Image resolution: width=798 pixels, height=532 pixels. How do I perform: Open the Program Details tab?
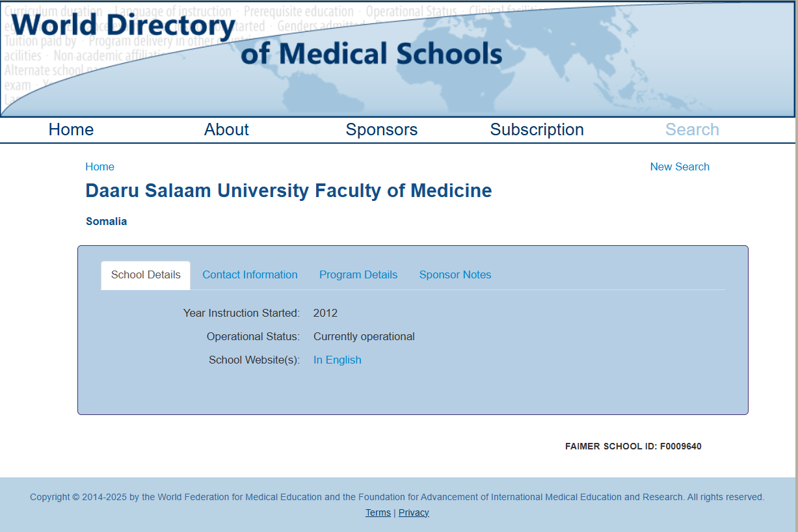click(x=358, y=274)
